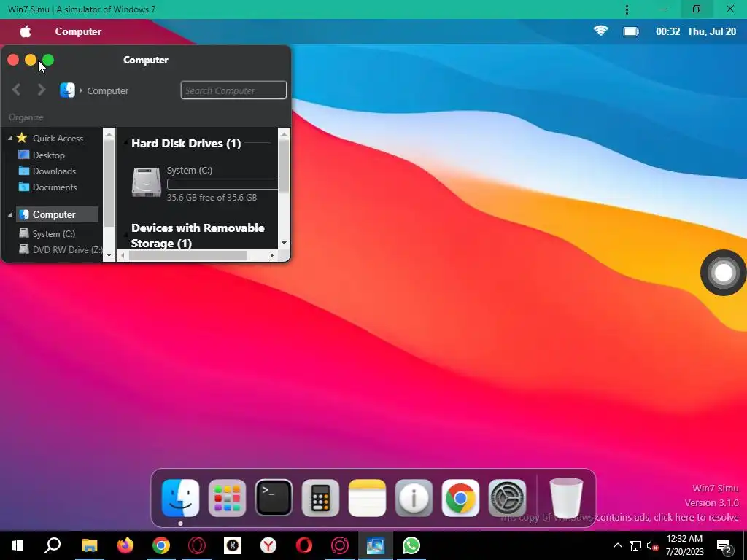Open the info app icon in the dock
747x560 pixels.
(414, 498)
